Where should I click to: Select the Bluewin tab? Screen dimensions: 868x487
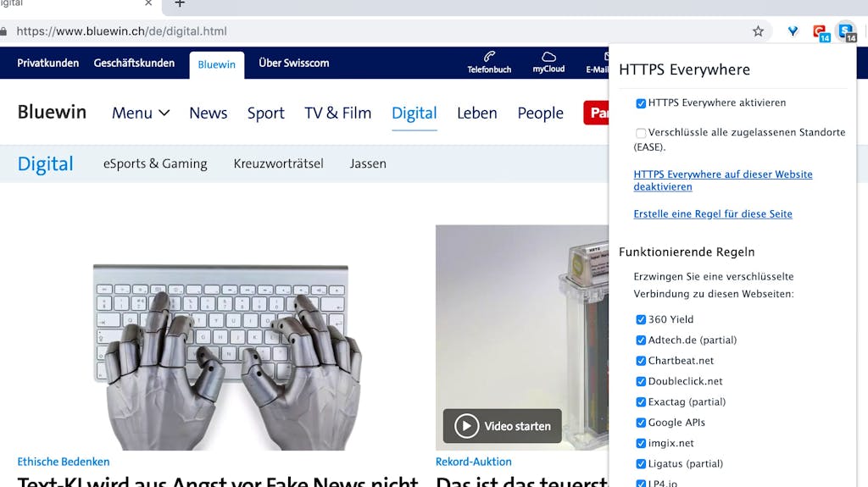click(x=216, y=64)
